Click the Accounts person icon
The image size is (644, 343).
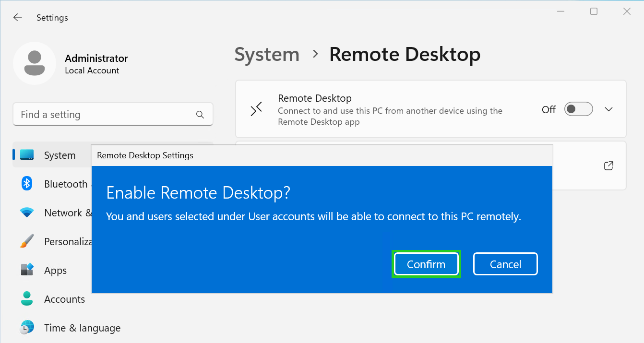(x=26, y=299)
